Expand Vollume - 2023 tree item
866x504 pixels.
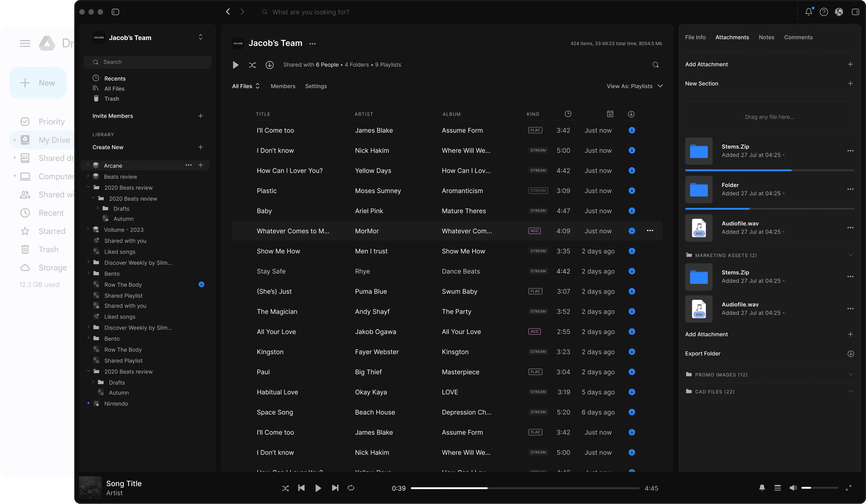(x=88, y=229)
